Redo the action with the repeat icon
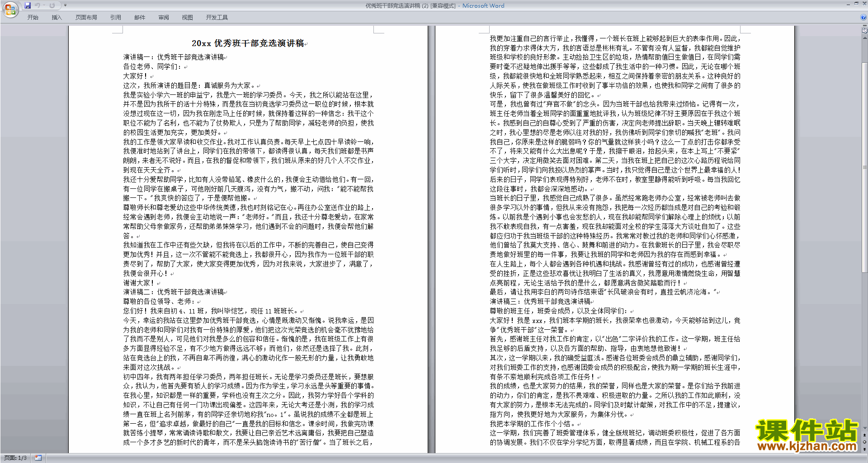The height and width of the screenshot is (463, 868). [52, 5]
